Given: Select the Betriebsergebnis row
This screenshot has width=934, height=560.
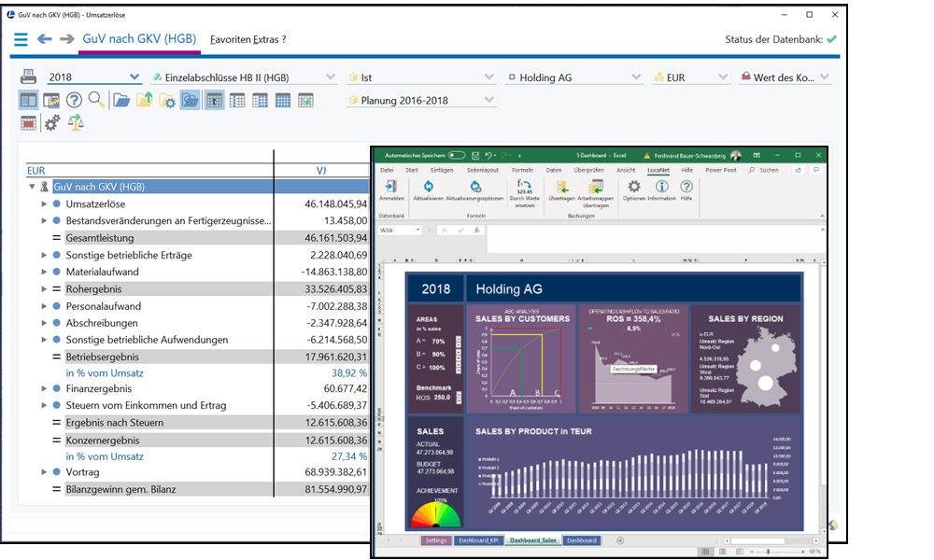Looking at the screenshot, I should pos(196,357).
